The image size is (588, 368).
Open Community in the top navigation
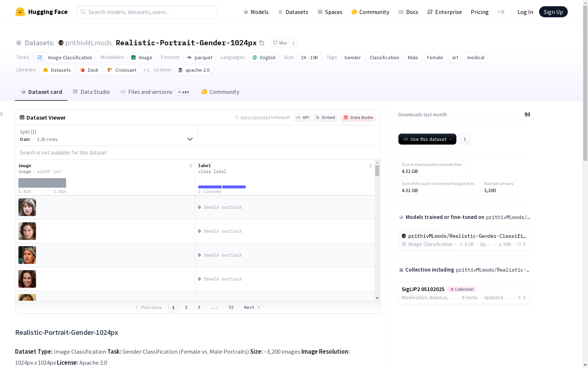pos(370,12)
